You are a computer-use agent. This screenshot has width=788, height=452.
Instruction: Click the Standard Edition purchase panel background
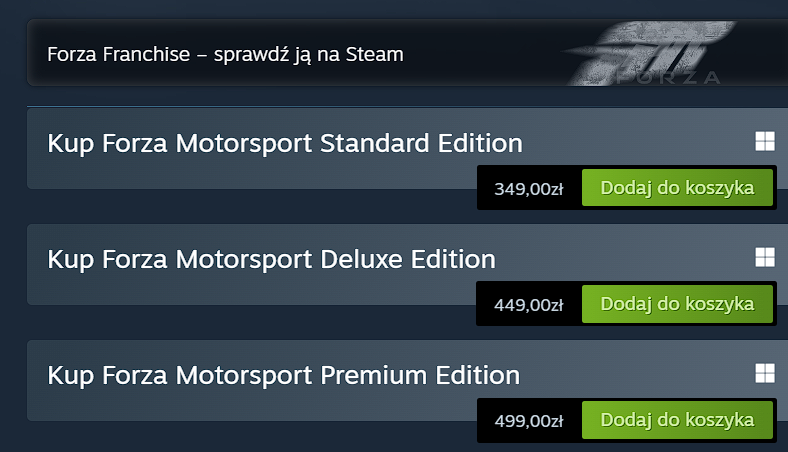click(x=250, y=173)
